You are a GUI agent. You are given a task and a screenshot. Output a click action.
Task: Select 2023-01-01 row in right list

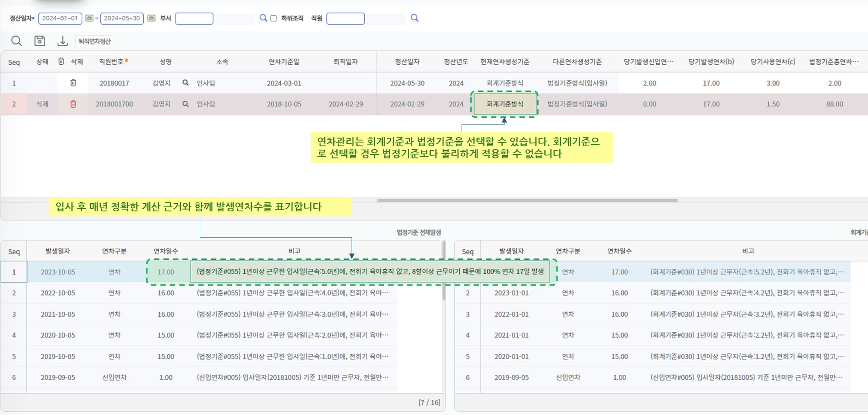(511, 293)
